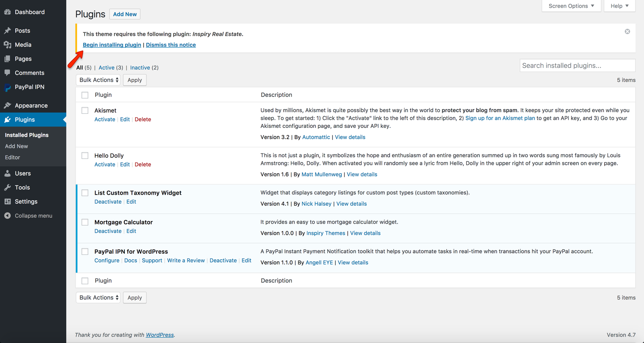
Task: Open the bottom Bulk Actions dropdown
Action: tap(98, 298)
